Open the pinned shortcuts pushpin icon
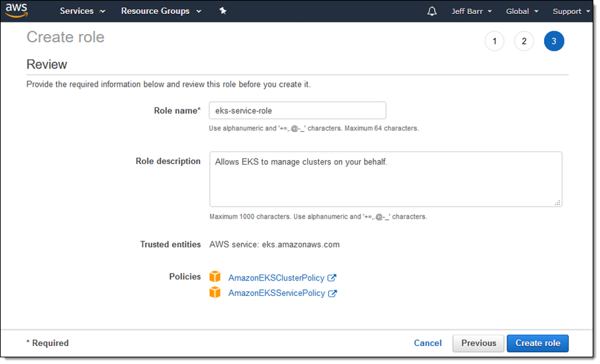 click(223, 11)
